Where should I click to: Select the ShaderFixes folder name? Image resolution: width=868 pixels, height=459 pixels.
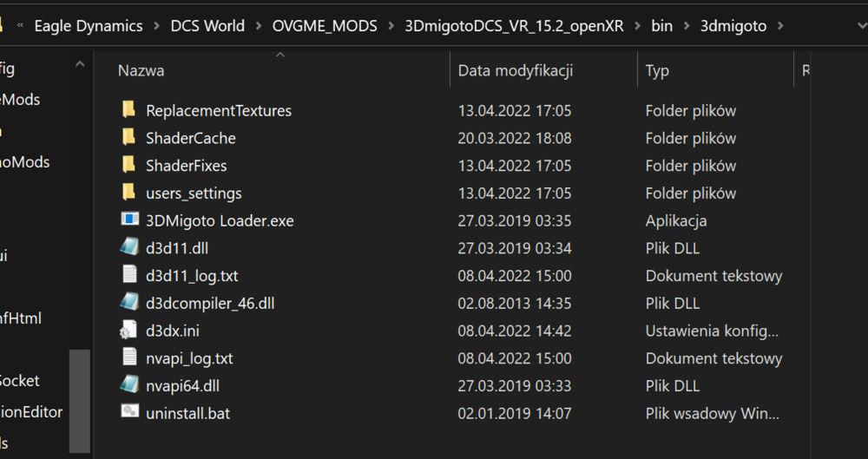(187, 166)
